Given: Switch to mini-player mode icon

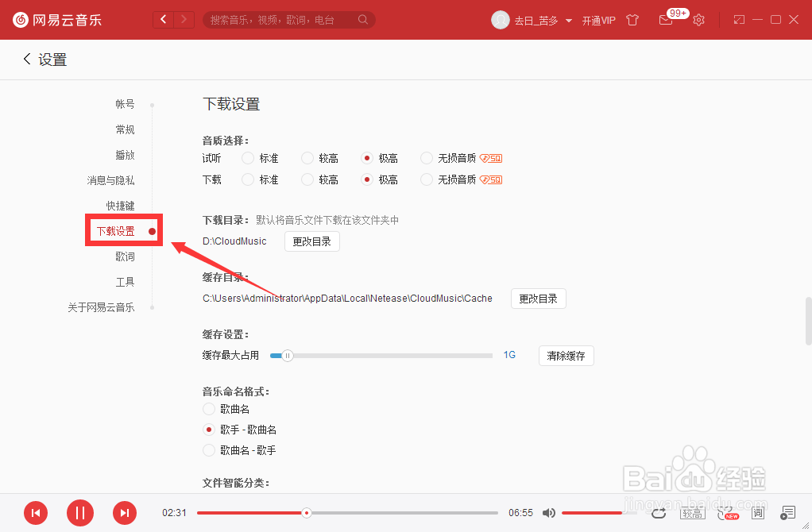Looking at the screenshot, I should 738,19.
